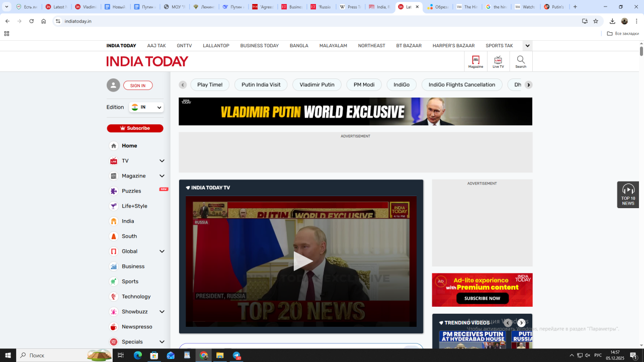Screen dimensions: 644x362
Task: Open the Edition country dropdown
Action: 146,107
